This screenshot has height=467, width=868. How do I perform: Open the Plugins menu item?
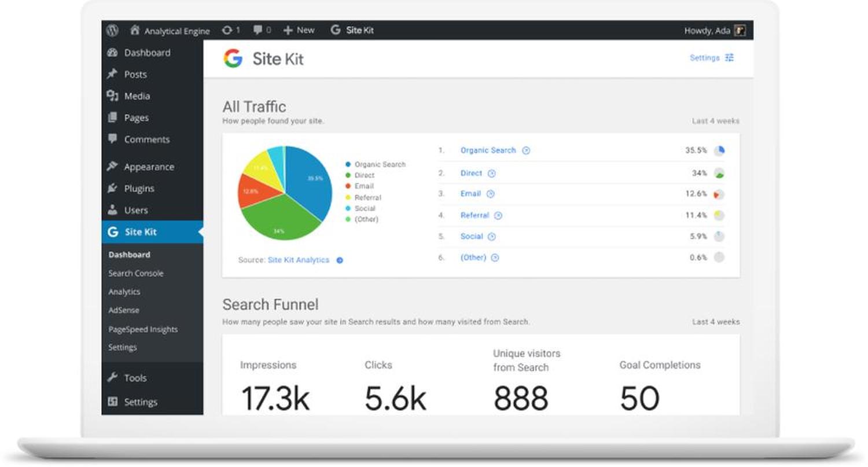139,189
